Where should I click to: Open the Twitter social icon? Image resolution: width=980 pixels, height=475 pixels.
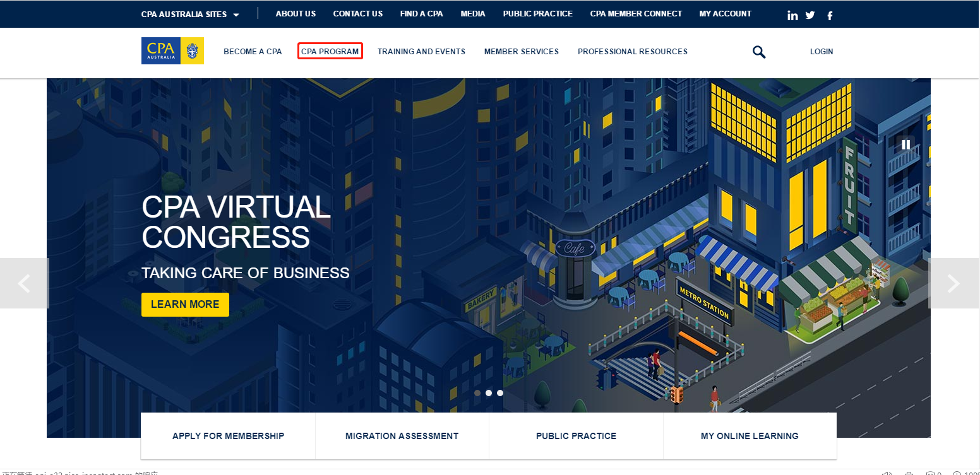click(810, 15)
